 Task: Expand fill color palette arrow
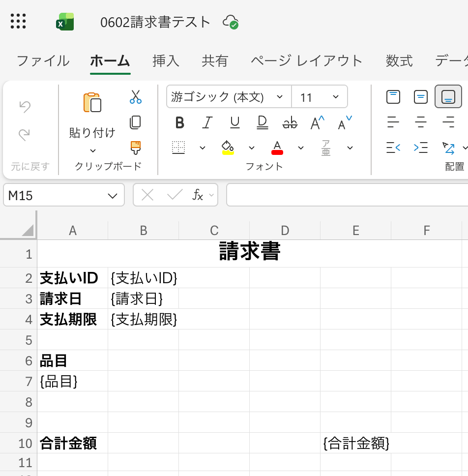tap(252, 148)
